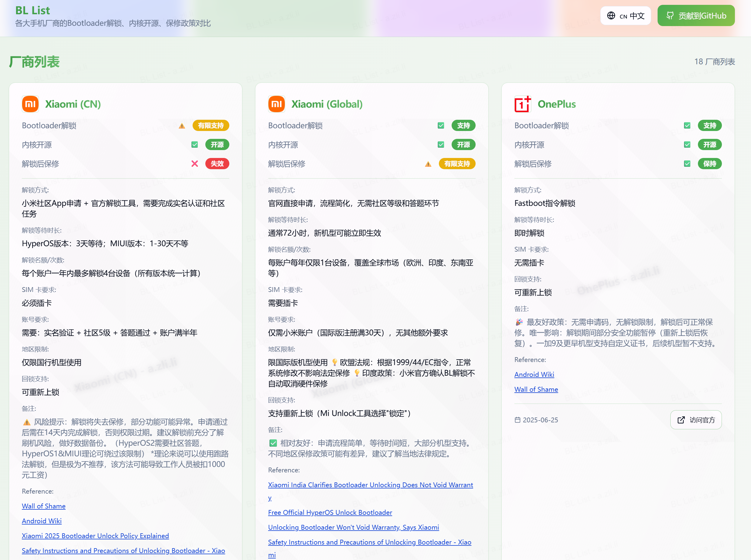Click lightbulb icon before 印度政策 text
Viewport: 751px width, 560px height.
(x=357, y=373)
